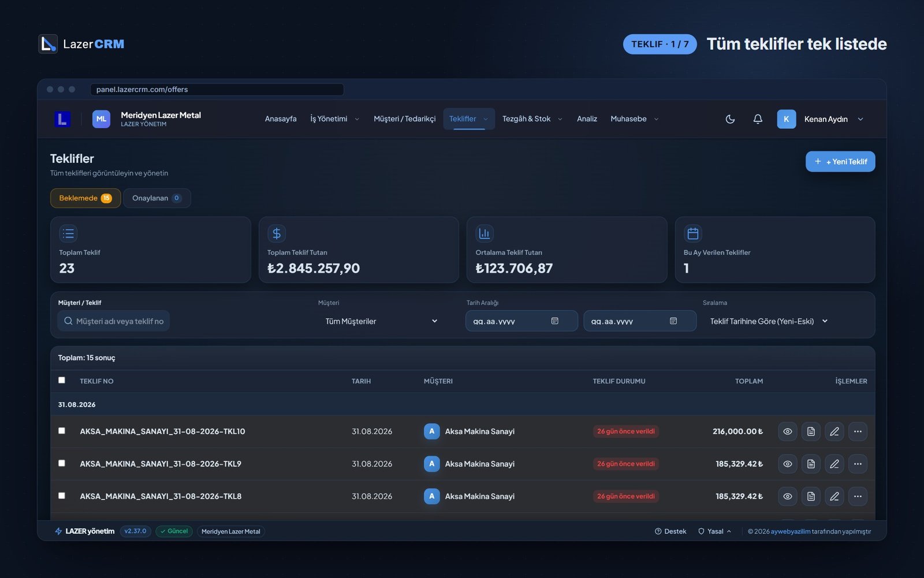The height and width of the screenshot is (578, 924).
Task: Click the ML company avatar
Action: pyautogui.click(x=101, y=119)
